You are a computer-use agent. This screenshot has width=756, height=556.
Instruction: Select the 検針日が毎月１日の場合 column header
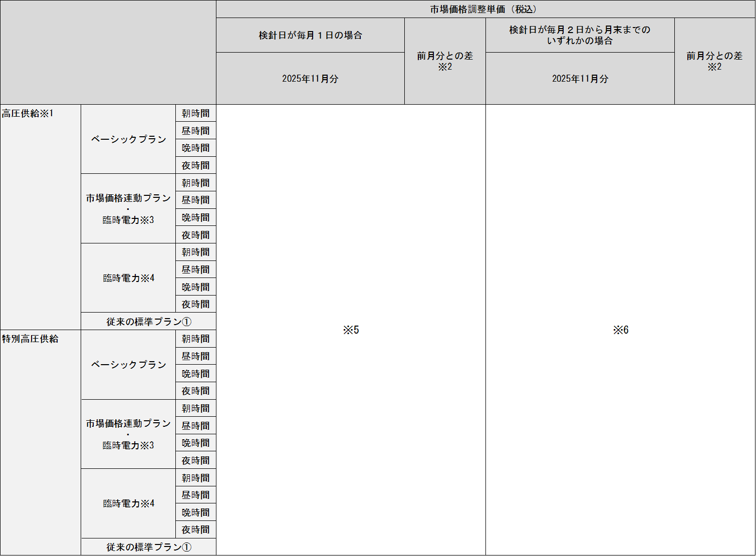pos(310,36)
